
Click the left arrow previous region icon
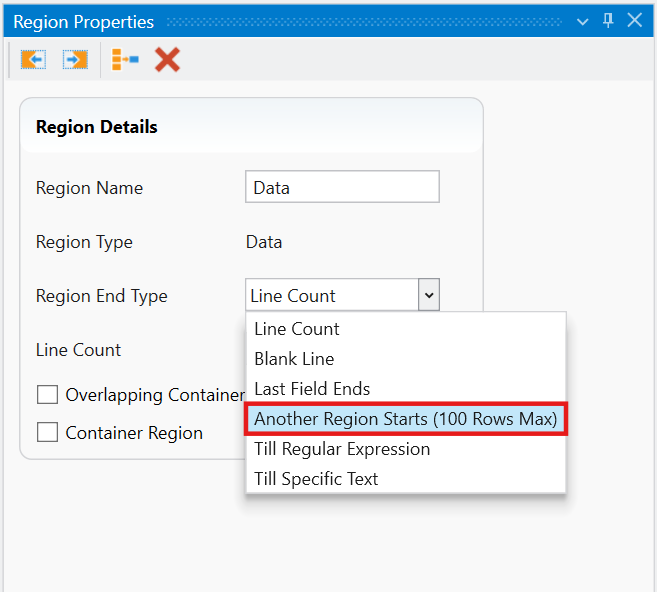pyautogui.click(x=33, y=60)
